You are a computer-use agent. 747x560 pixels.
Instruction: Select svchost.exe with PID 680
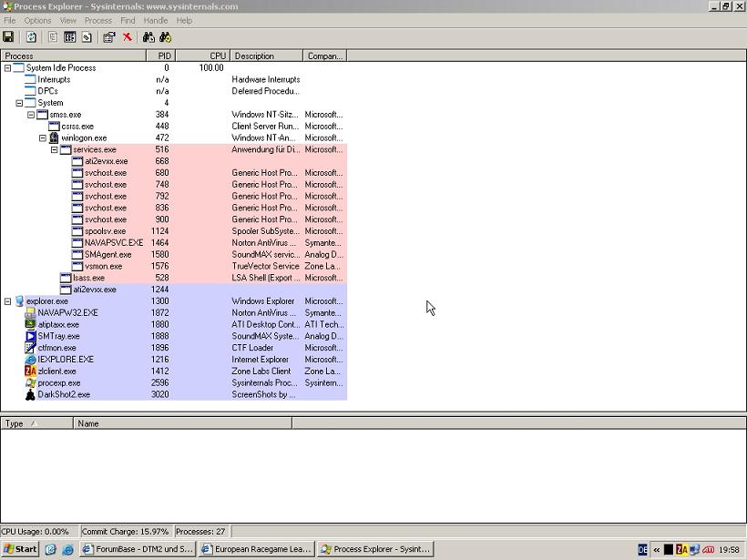(173, 173)
